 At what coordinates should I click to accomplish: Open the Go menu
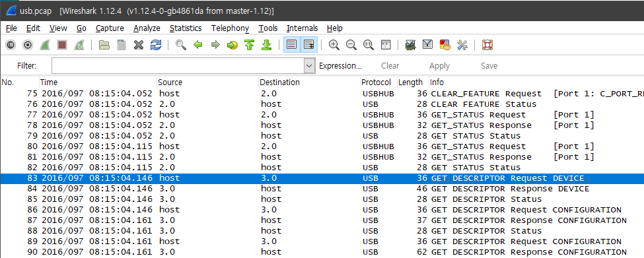coord(81,28)
